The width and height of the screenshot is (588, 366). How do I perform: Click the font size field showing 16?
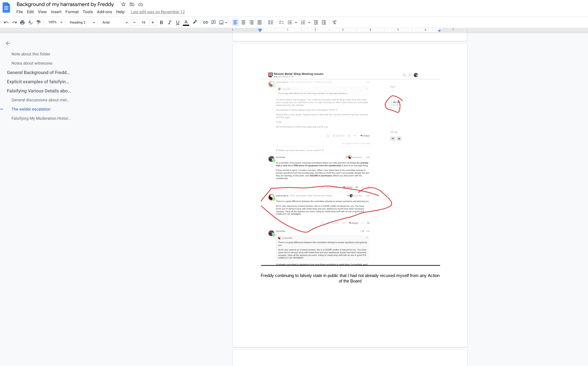143,22
